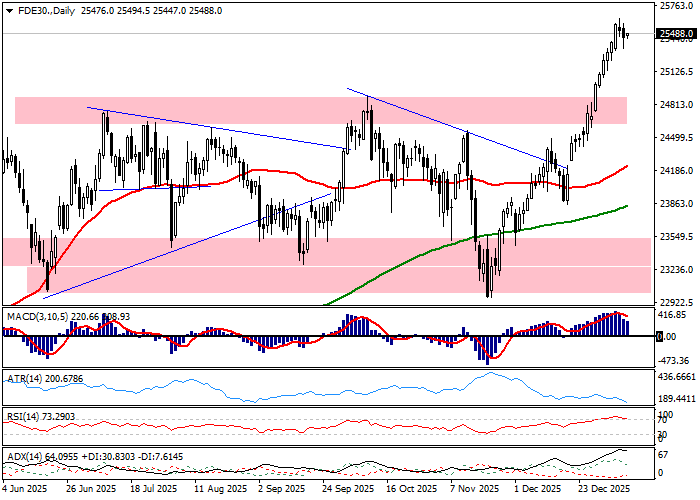Viewport: 700px width, 500px height.
Task: Click the 436.6661 ATR scale value
Action: point(676,377)
